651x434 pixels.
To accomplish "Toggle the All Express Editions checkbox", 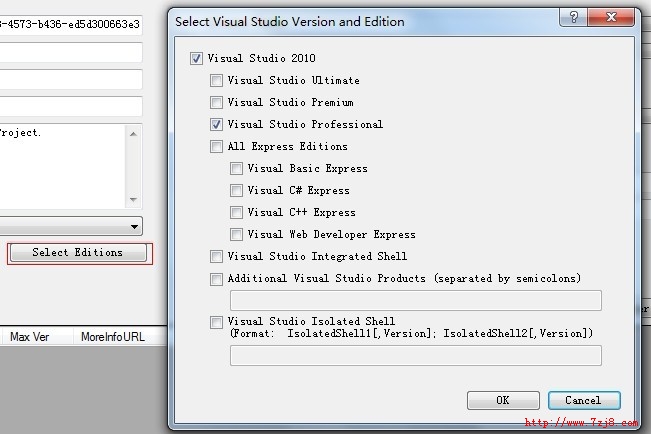I will point(216,147).
